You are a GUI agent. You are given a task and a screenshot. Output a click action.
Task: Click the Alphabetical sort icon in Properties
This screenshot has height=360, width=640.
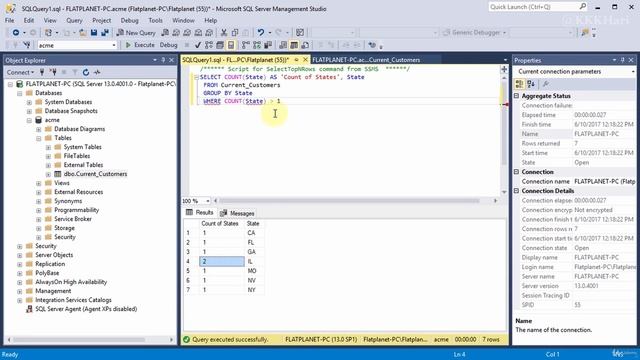pyautogui.click(x=531, y=84)
